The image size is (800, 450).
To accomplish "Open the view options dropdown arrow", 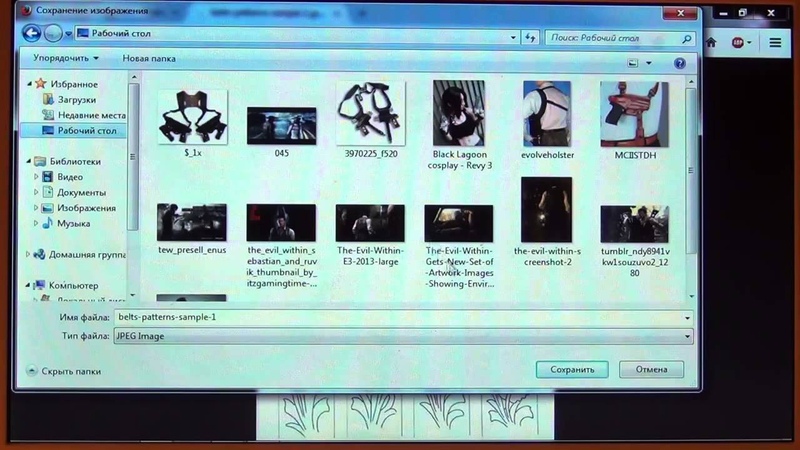I will coord(648,63).
